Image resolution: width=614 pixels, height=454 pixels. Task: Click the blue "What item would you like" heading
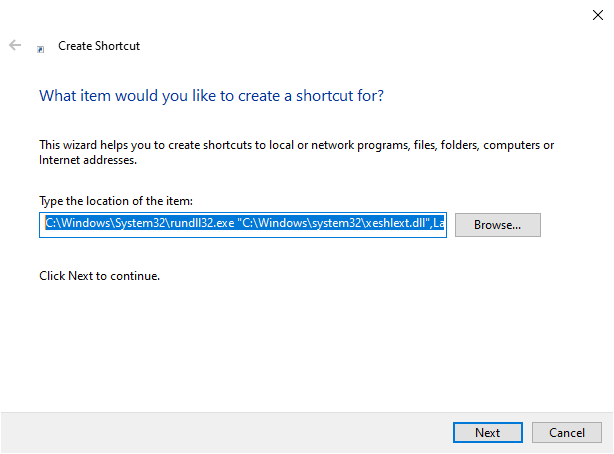coord(211,96)
